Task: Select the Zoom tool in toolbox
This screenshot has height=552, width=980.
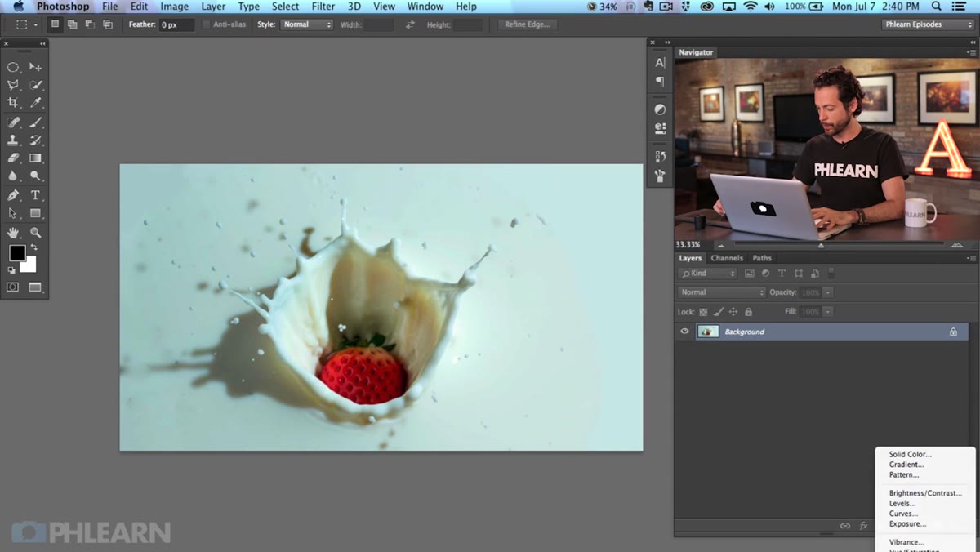Action: point(36,233)
